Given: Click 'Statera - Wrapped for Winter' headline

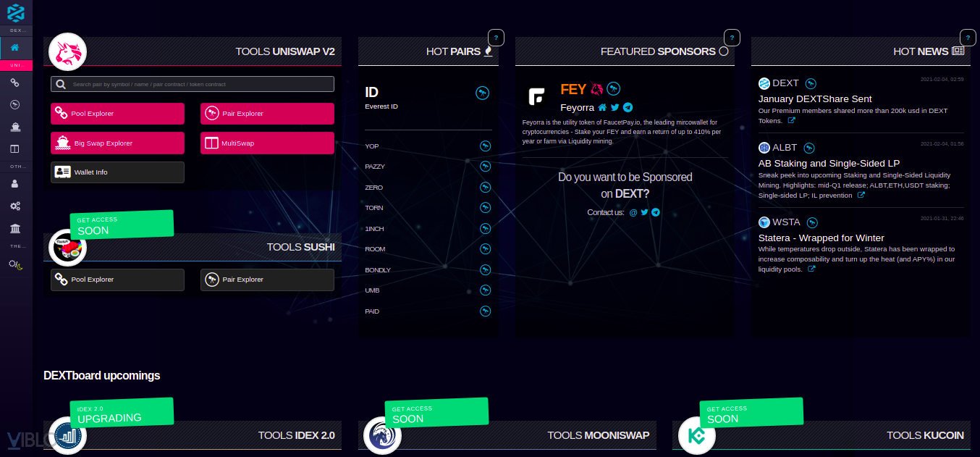Looking at the screenshot, I should tap(821, 238).
